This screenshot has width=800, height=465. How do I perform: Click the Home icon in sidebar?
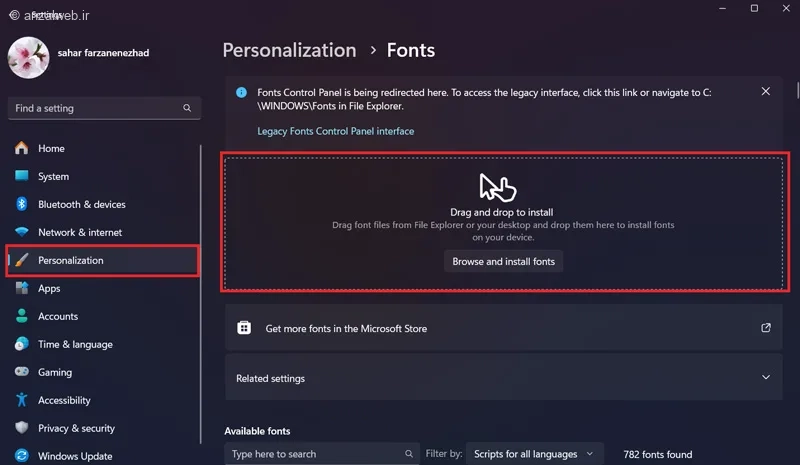coord(21,148)
